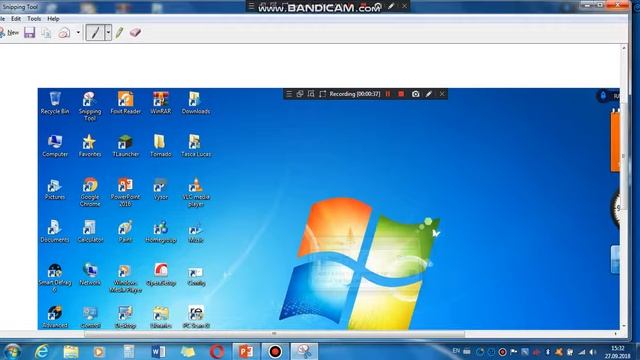Screen dimensions: 640x360
Task: Open the volume speaker tray icon
Action: click(593, 352)
